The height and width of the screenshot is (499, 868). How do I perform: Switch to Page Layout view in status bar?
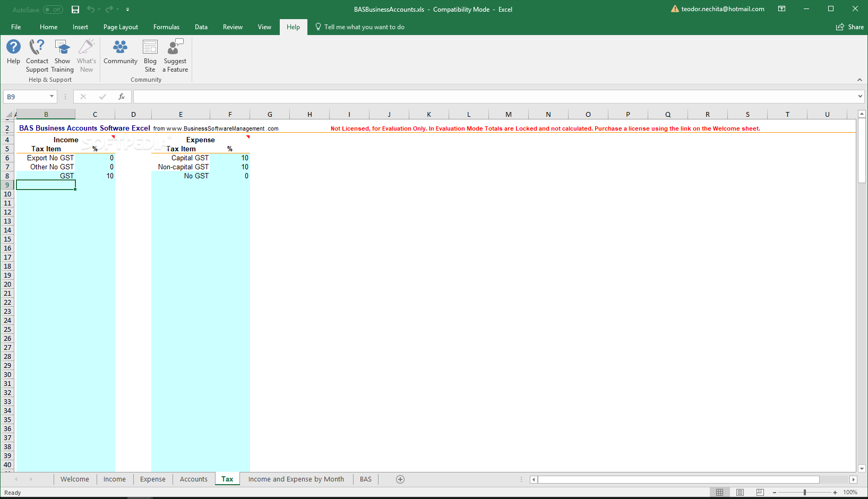(x=740, y=493)
